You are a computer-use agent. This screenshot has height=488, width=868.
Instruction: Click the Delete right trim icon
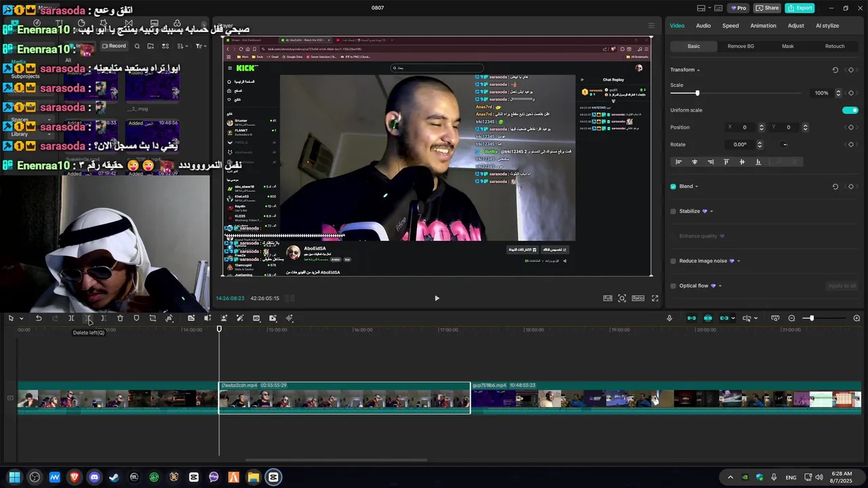[x=104, y=318]
